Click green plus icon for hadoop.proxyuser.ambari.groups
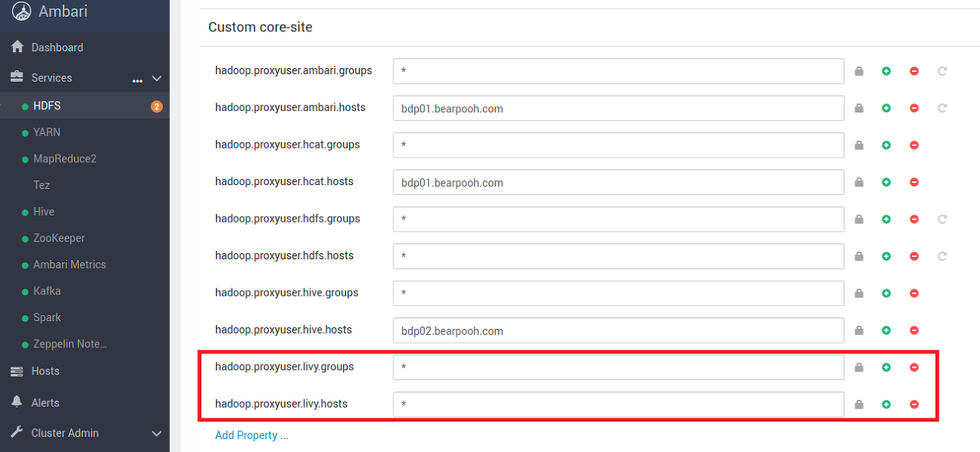 coord(887,71)
